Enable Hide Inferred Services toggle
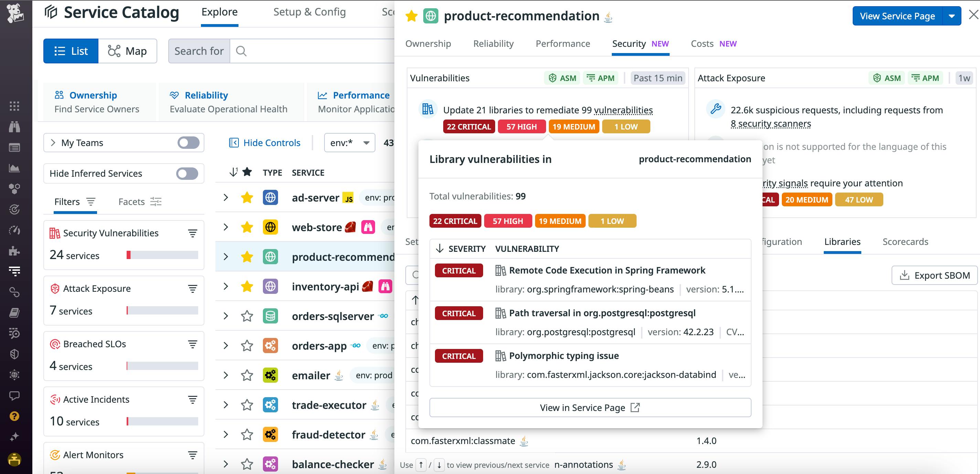 pyautogui.click(x=187, y=174)
